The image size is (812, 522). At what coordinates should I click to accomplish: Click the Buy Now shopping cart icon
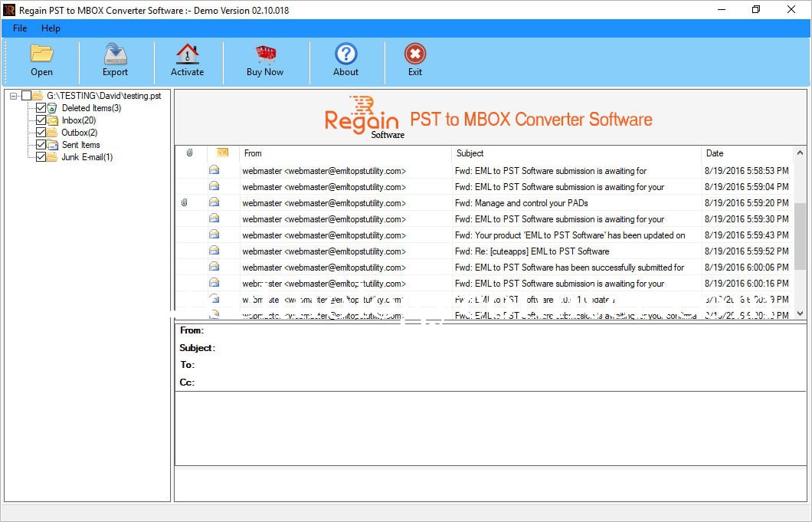[265, 54]
